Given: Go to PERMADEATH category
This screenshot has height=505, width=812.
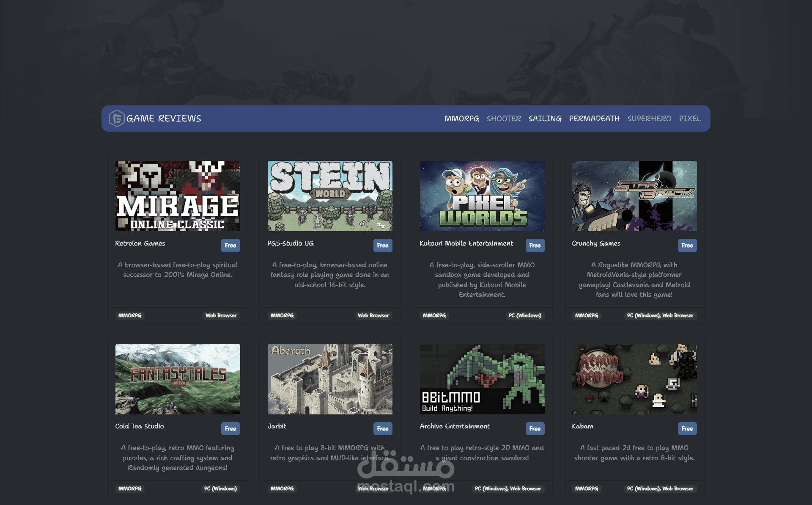Looking at the screenshot, I should pos(594,119).
